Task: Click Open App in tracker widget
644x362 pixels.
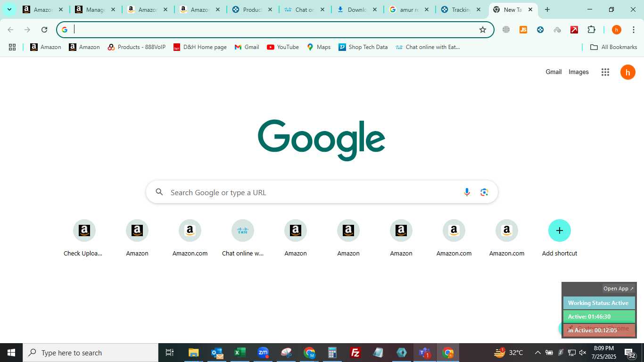Action: 619,288
